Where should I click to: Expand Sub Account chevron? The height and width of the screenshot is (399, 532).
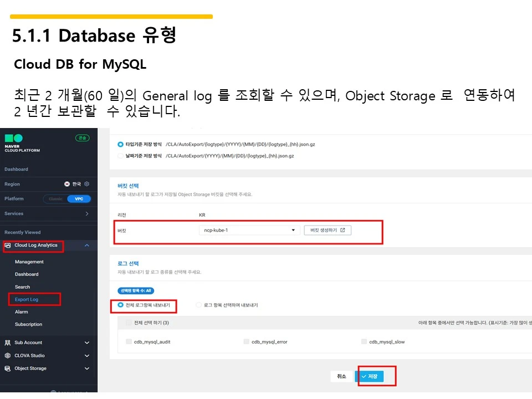pos(87,342)
